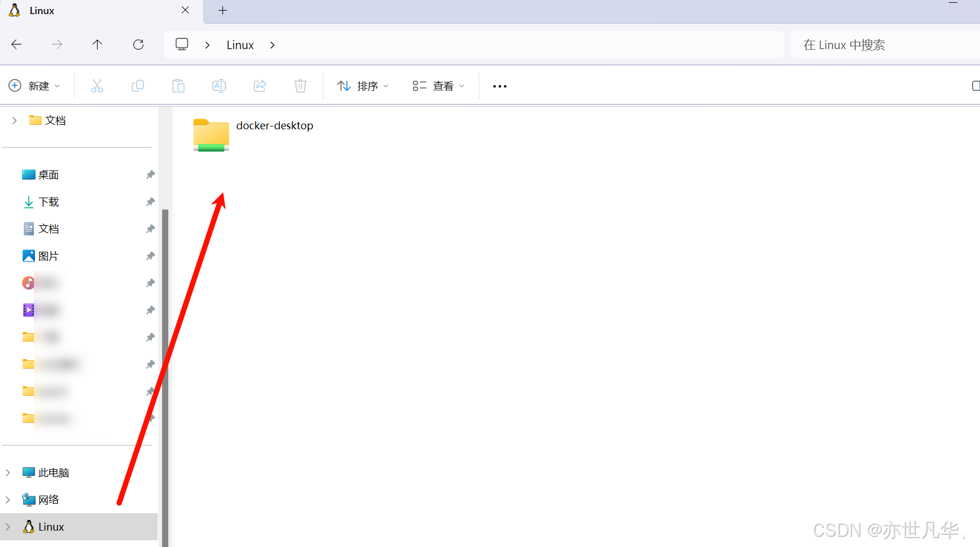Expand the chevron after Linux breadcrumb
This screenshot has width=980, height=547.
coord(272,45)
